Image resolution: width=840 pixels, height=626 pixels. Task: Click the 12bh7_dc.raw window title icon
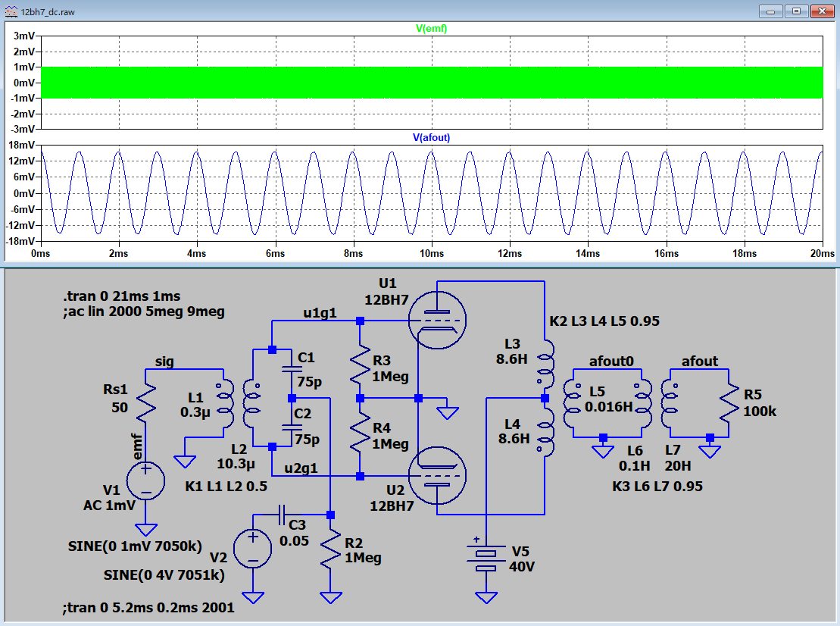coord(11,11)
